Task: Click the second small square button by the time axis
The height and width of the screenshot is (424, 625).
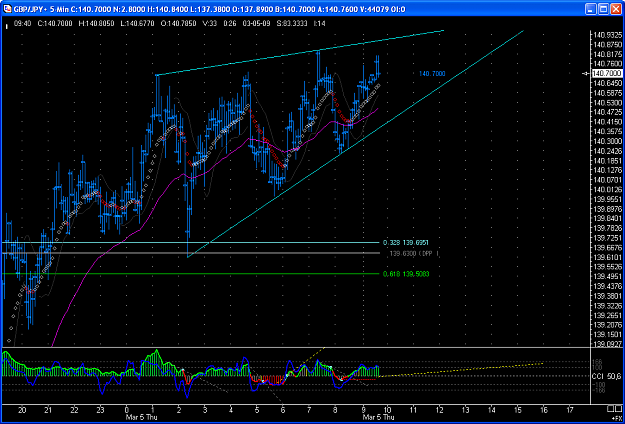Action: [617, 408]
